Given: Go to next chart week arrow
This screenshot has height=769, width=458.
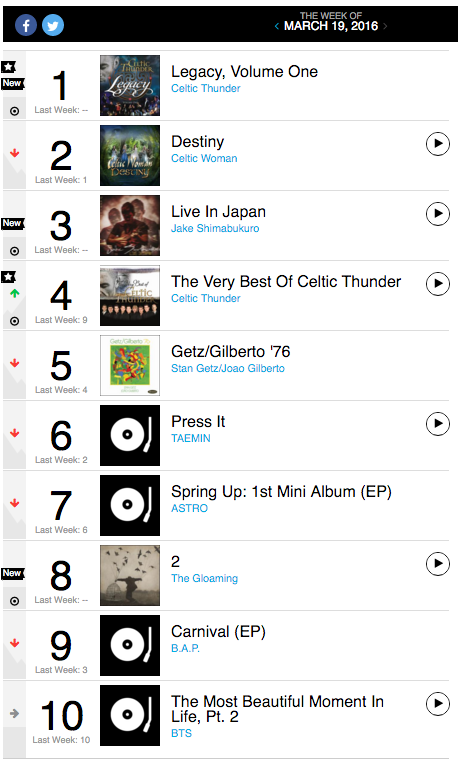Looking at the screenshot, I should coord(385,26).
